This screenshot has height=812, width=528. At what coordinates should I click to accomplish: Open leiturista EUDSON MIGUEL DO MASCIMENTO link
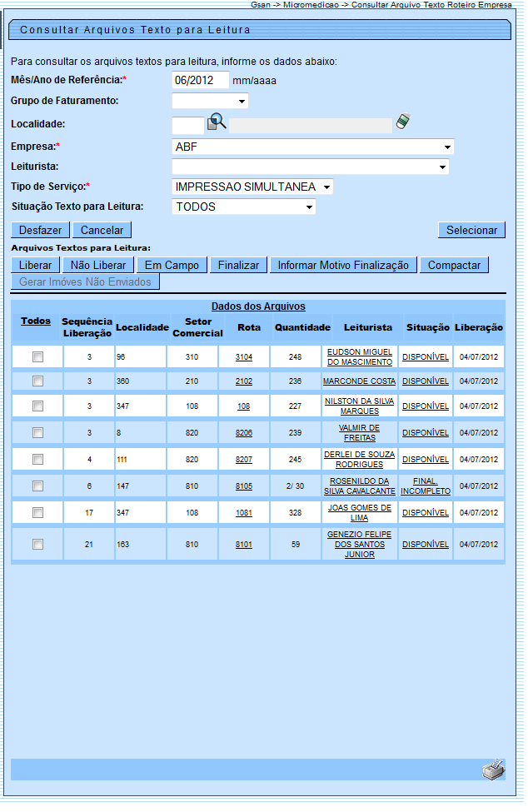pyautogui.click(x=360, y=357)
